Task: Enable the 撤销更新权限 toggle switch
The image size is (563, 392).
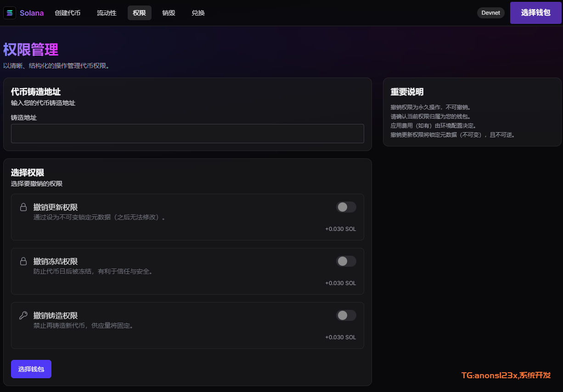Action: tap(346, 207)
